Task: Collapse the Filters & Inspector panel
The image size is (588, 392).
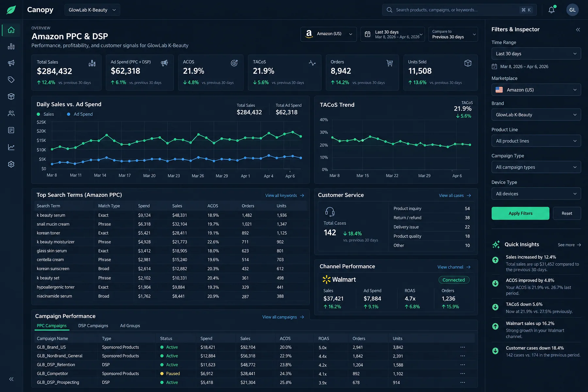Action: [578, 29]
